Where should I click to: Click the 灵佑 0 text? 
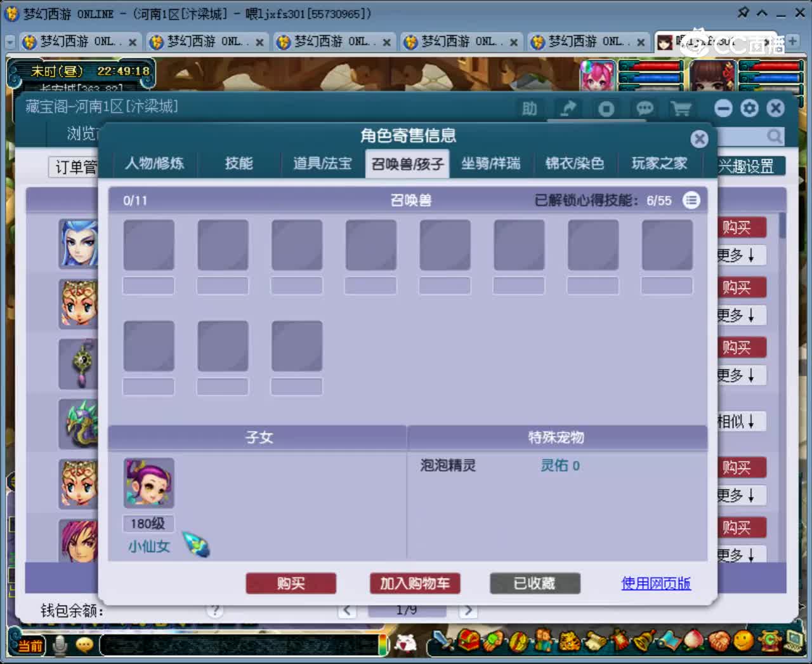pos(560,465)
